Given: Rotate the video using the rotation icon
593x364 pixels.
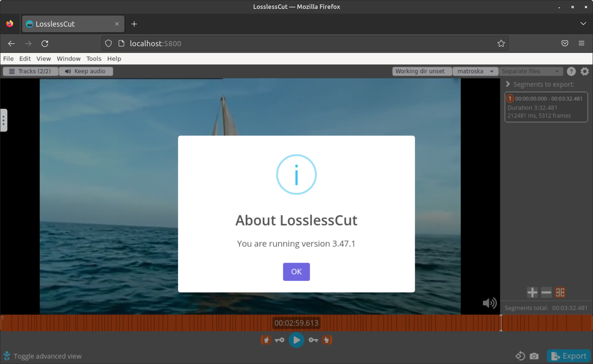Looking at the screenshot, I should click(519, 356).
